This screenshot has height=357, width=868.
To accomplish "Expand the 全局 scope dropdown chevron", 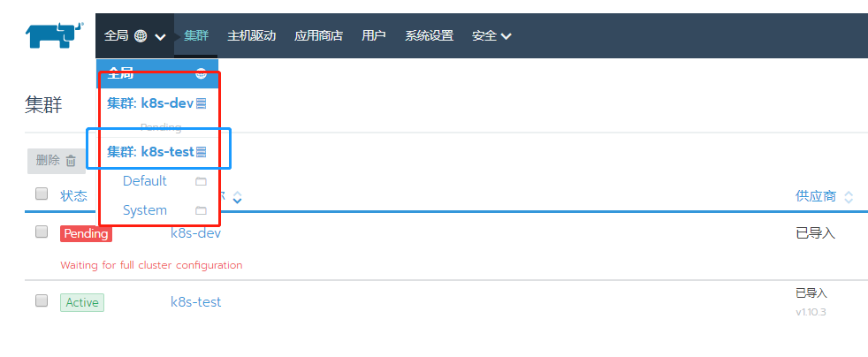I will [x=160, y=37].
